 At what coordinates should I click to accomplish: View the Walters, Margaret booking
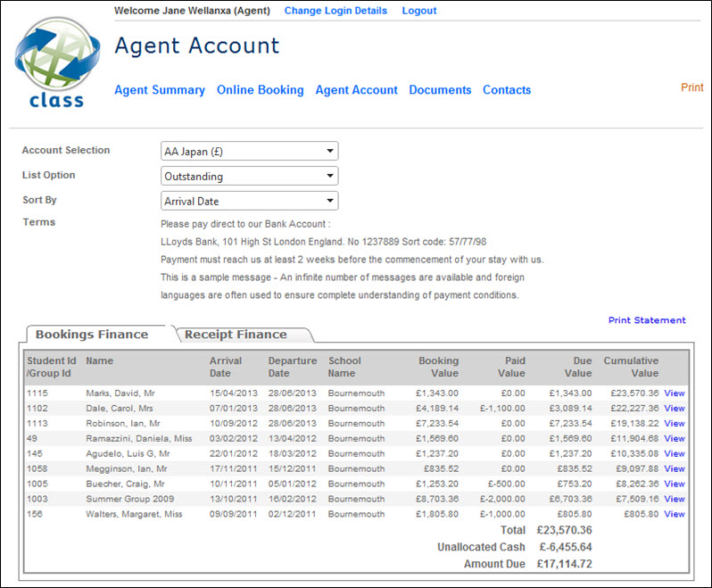tap(675, 514)
